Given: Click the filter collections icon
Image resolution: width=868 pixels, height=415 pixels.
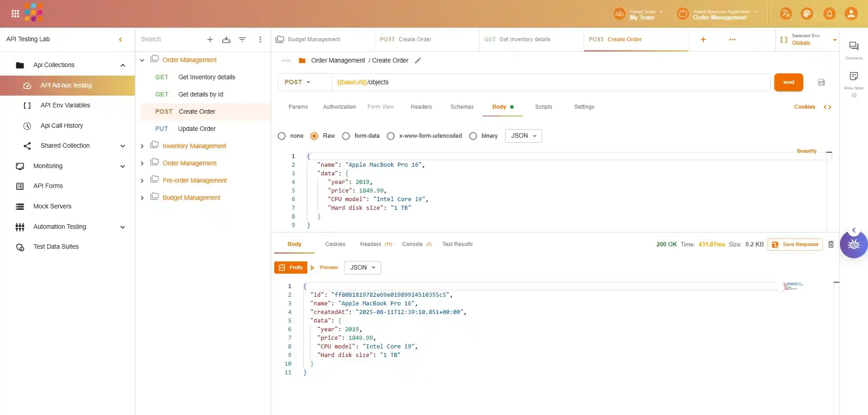Looking at the screenshot, I should click(242, 40).
